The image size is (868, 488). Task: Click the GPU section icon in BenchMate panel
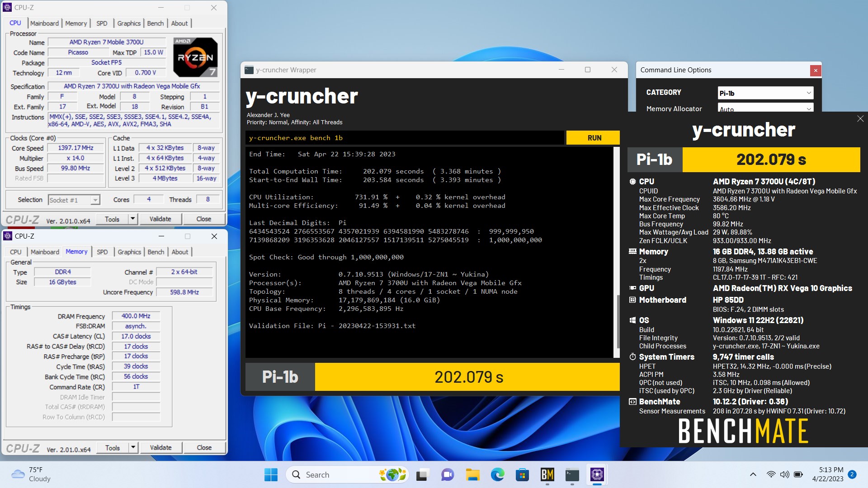632,288
